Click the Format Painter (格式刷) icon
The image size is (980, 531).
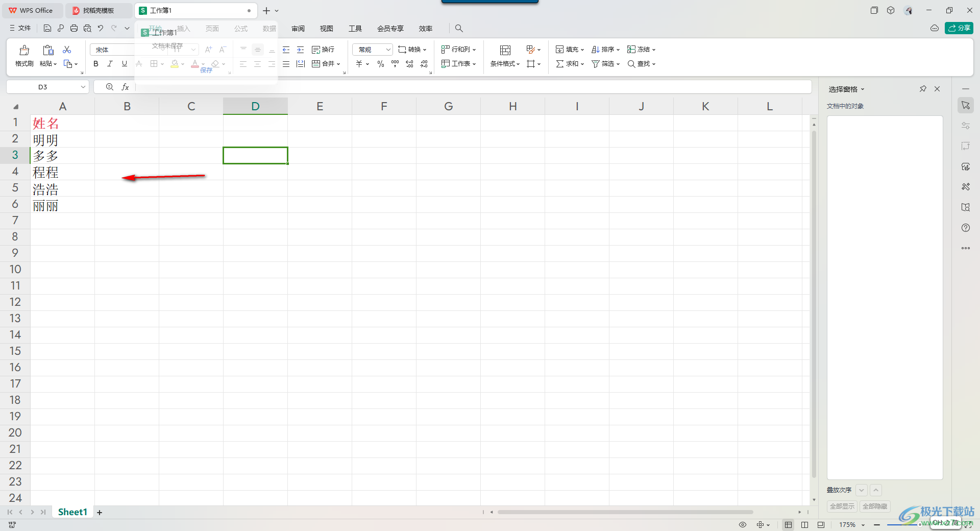[x=24, y=50]
